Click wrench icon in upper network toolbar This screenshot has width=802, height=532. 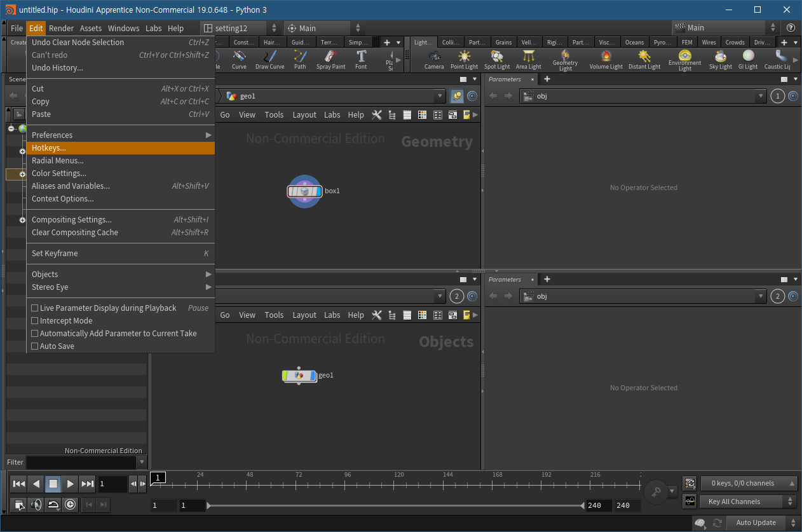click(376, 115)
